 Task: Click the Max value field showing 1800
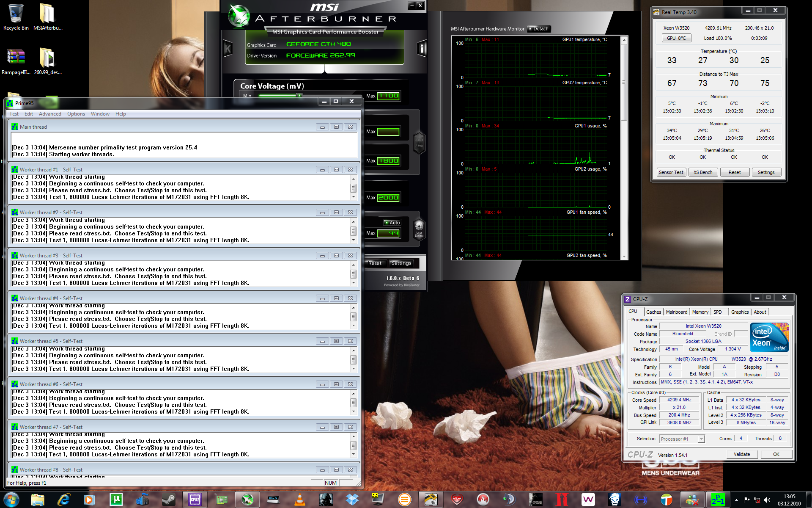[388, 161]
